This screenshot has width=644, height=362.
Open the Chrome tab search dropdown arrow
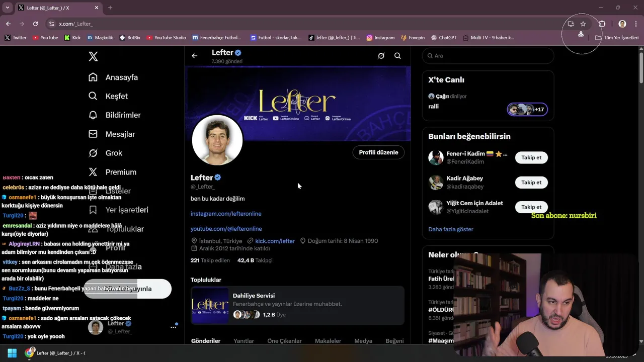(7, 8)
